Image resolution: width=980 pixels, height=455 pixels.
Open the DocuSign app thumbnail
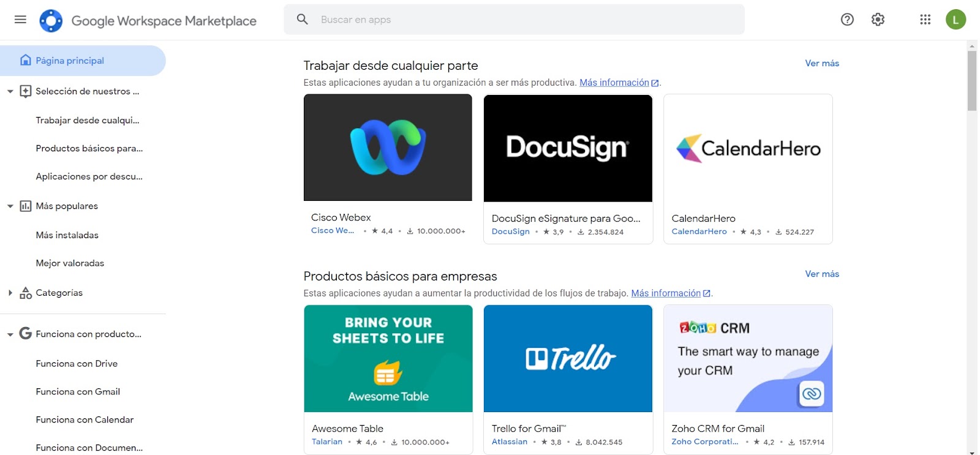568,148
